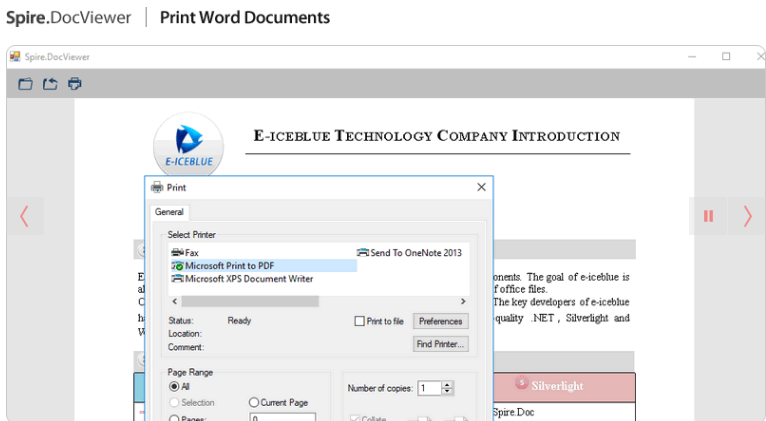
Task: Click the export/share toolbar icon
Action: [x=50, y=84]
